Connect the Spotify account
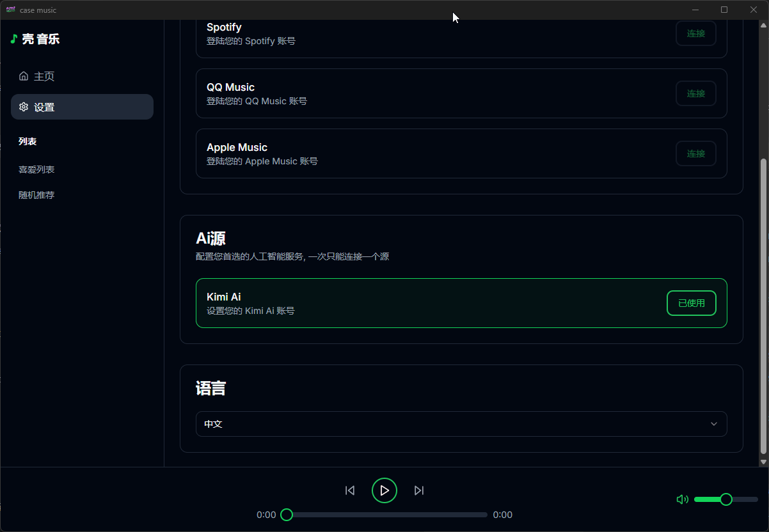Image resolution: width=769 pixels, height=532 pixels. point(695,33)
